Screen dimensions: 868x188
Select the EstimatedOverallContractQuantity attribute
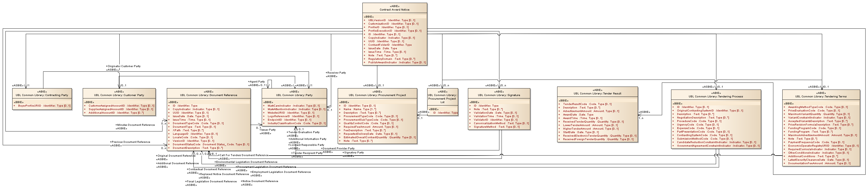(379, 138)
